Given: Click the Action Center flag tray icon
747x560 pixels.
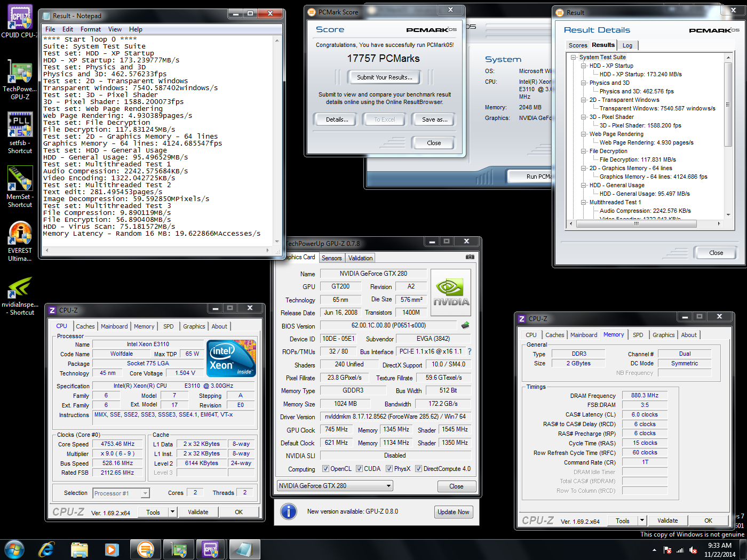Looking at the screenshot, I should [x=667, y=550].
